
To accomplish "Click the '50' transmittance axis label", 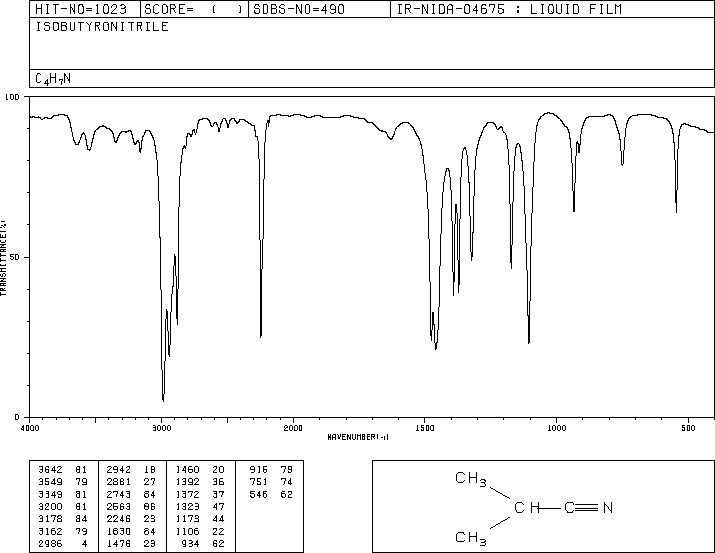I will [x=15, y=257].
